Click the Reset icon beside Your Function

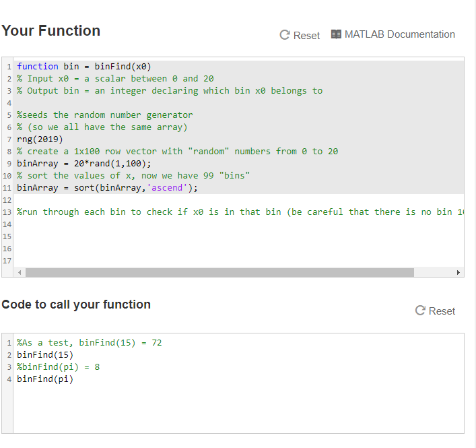(284, 35)
